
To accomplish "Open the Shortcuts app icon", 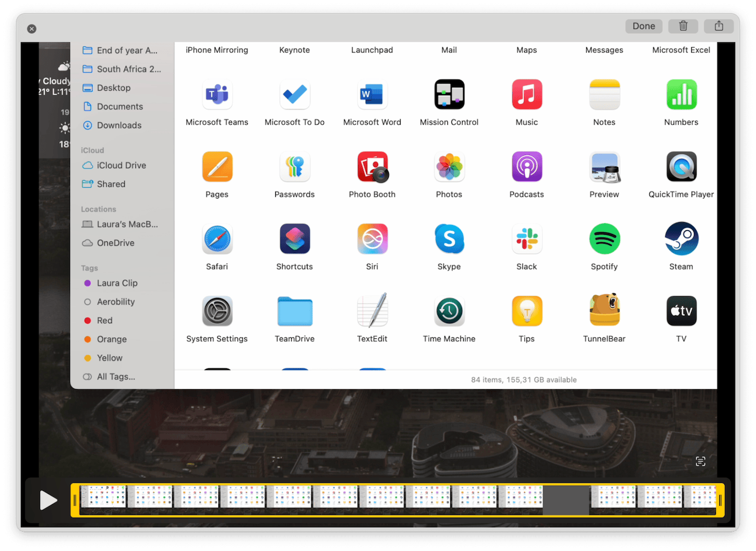I will [x=295, y=239].
